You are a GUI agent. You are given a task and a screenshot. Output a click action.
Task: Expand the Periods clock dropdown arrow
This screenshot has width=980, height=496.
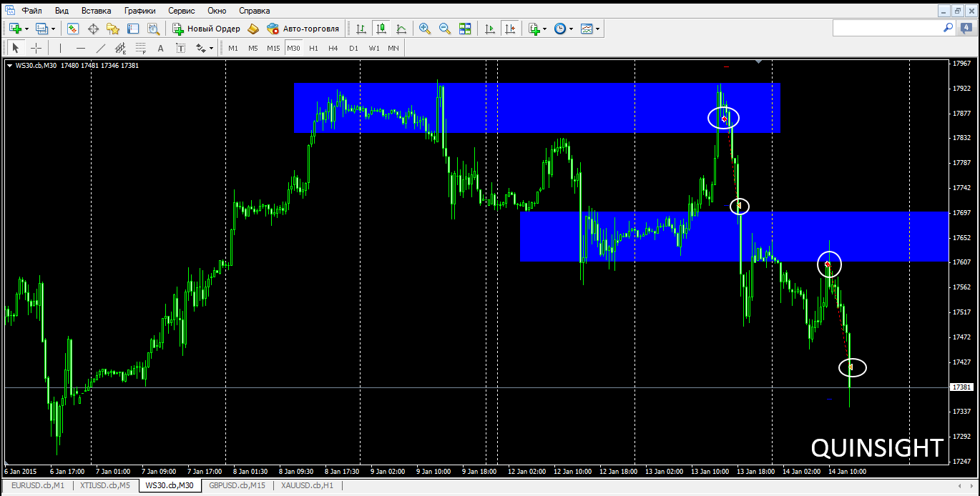coord(571,29)
